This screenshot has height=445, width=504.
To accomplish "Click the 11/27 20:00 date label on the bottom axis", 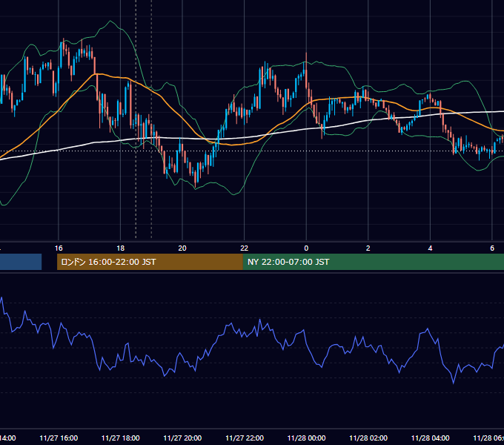I will click(x=182, y=438).
